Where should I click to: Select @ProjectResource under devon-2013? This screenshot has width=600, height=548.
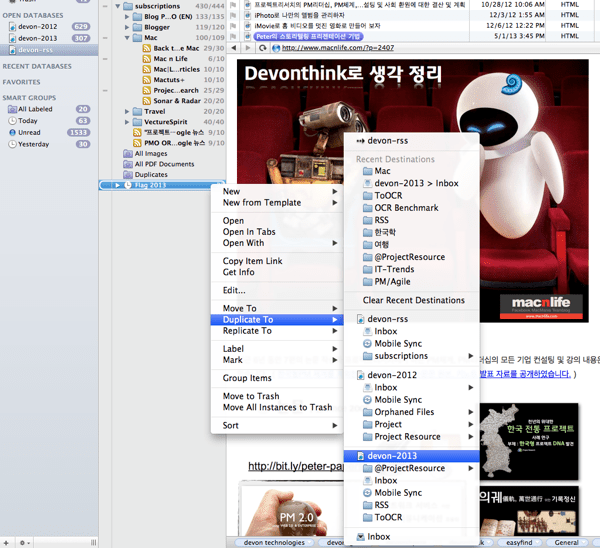pyautogui.click(x=409, y=468)
